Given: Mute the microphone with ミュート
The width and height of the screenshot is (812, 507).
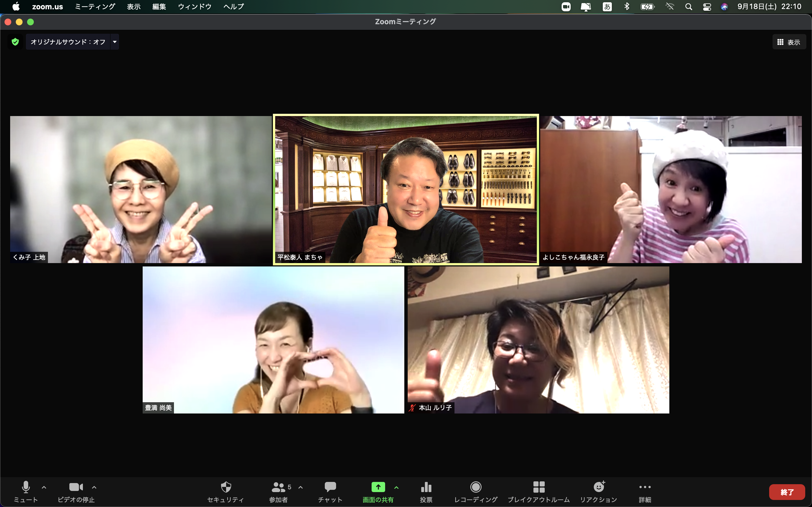Looking at the screenshot, I should [x=26, y=487].
